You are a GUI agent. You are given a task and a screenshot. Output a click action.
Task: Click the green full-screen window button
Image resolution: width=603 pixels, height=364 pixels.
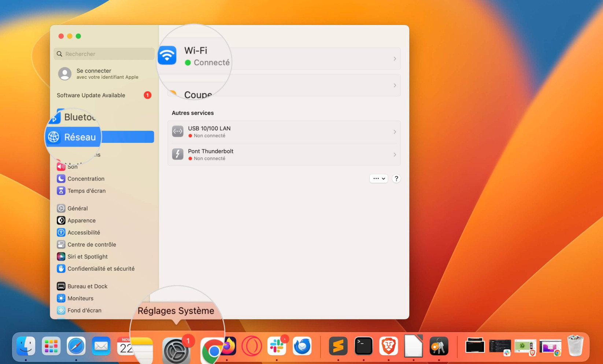[x=78, y=36]
